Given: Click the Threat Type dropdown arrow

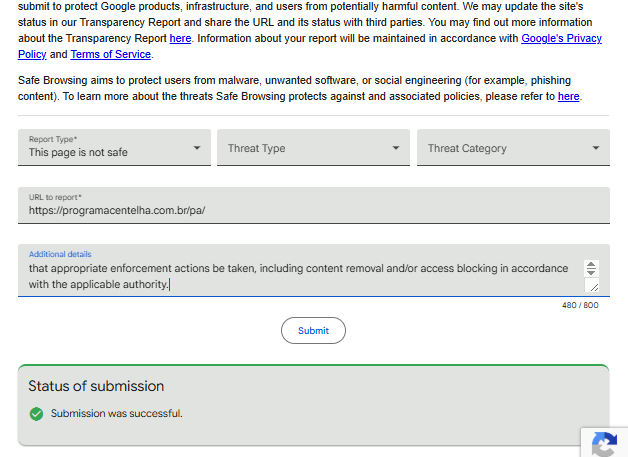Looking at the screenshot, I should tap(396, 148).
